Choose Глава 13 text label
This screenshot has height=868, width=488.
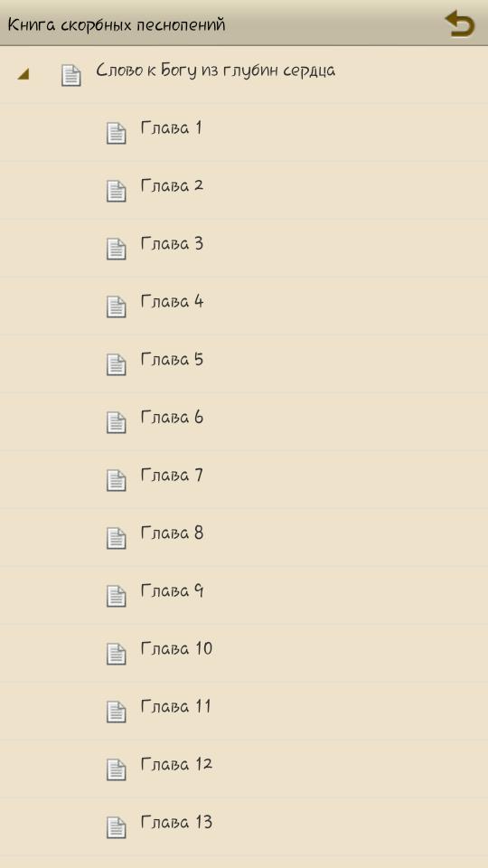point(176,822)
